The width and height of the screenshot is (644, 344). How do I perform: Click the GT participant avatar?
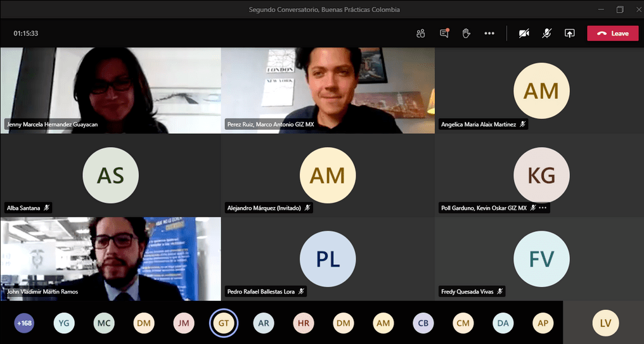pyautogui.click(x=223, y=323)
